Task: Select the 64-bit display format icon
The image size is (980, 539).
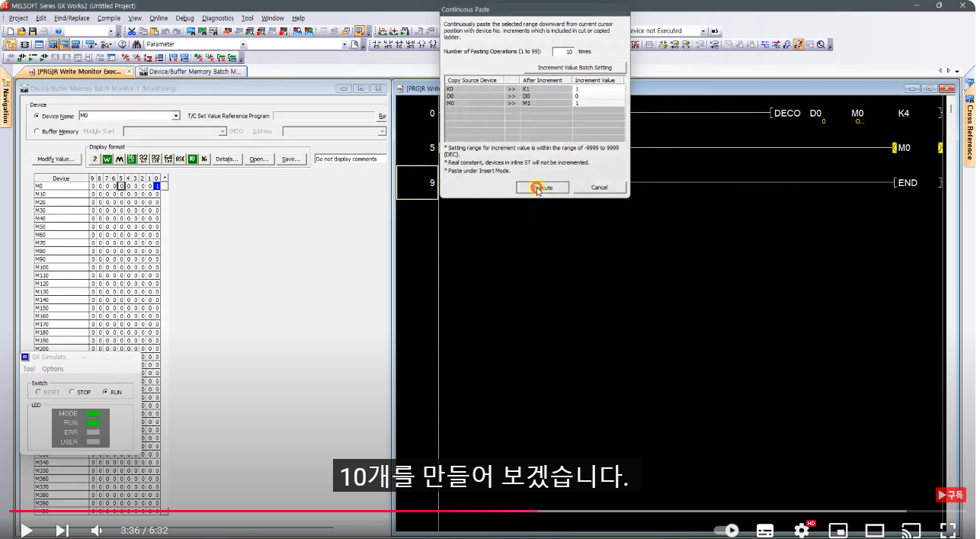Action: click(x=168, y=159)
